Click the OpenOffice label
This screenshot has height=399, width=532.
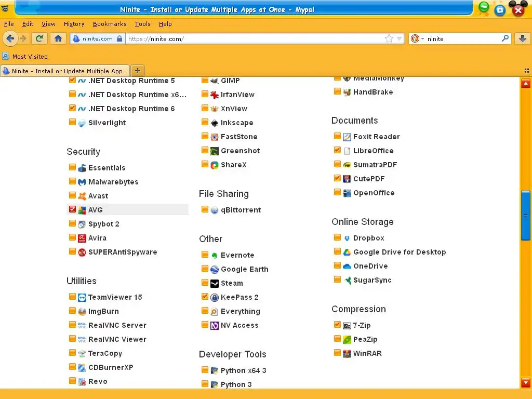374,193
